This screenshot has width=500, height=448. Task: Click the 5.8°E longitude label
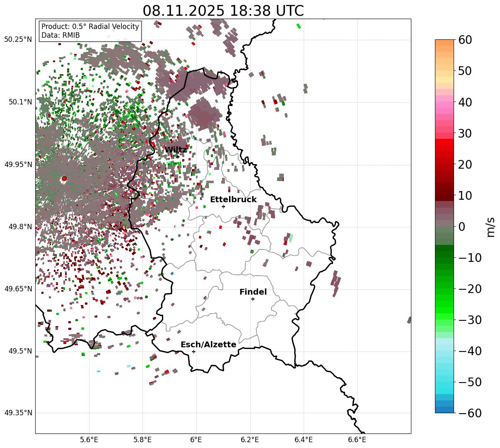click(143, 439)
